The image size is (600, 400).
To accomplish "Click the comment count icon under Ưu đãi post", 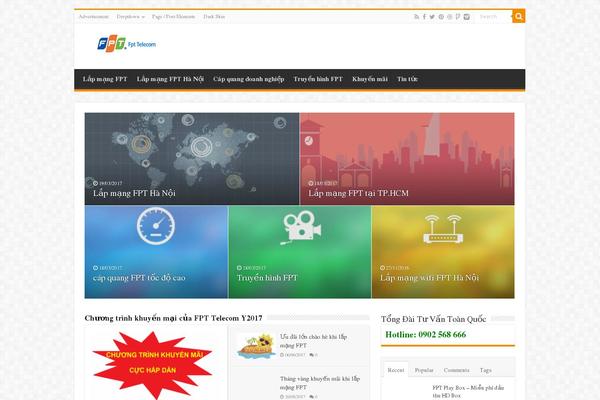I will (x=313, y=355).
